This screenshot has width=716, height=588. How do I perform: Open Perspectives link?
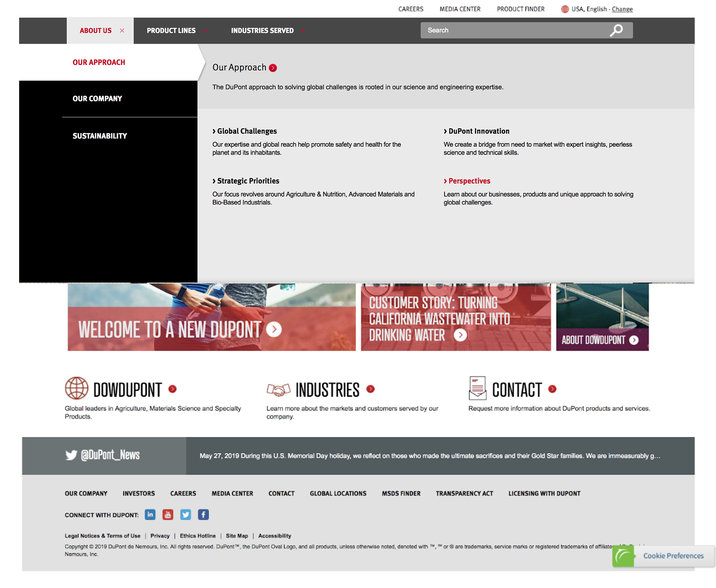pyautogui.click(x=467, y=181)
